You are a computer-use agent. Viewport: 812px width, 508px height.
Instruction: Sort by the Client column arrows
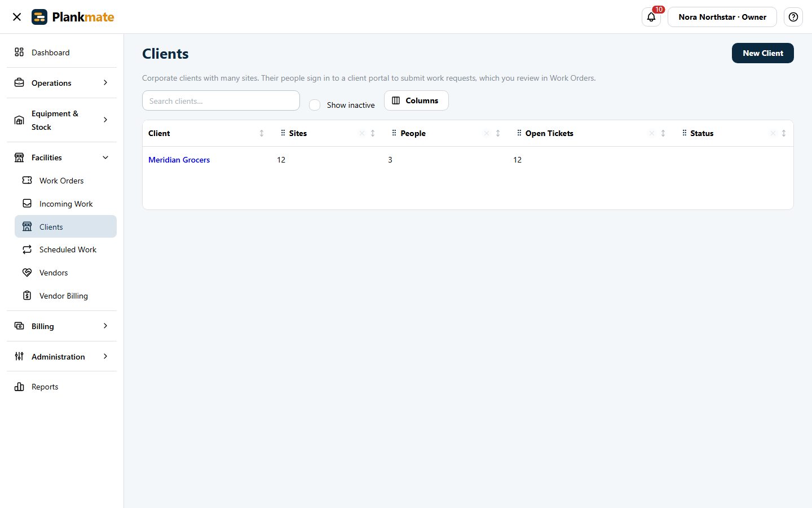tap(262, 133)
